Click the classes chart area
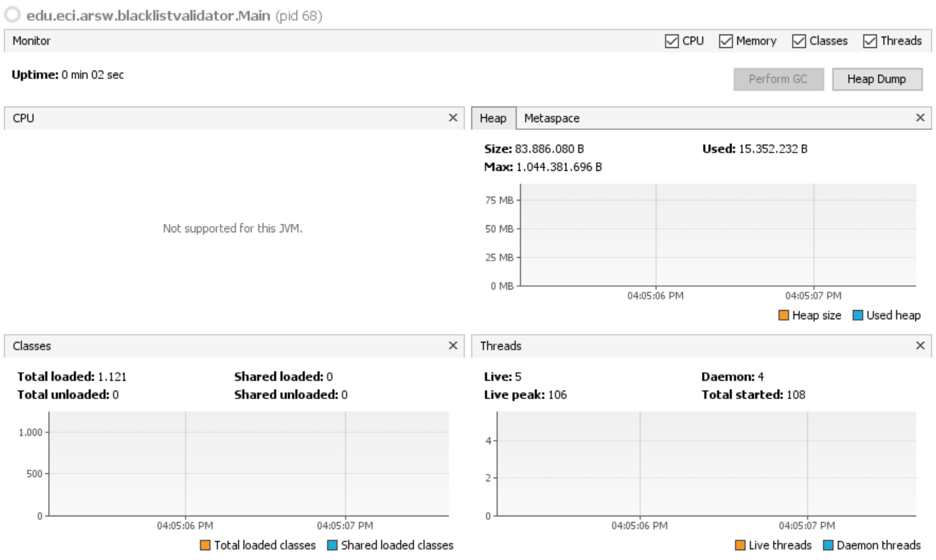 [249, 464]
